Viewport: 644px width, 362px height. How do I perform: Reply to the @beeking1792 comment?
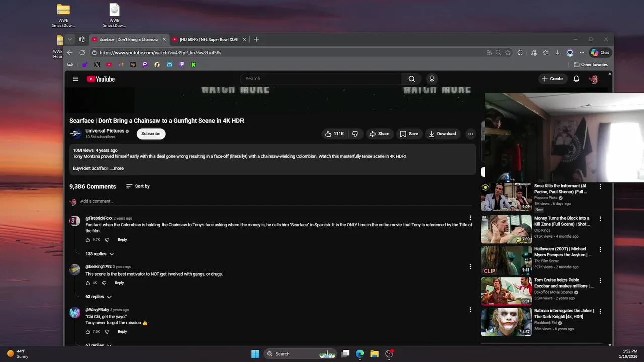click(x=119, y=283)
